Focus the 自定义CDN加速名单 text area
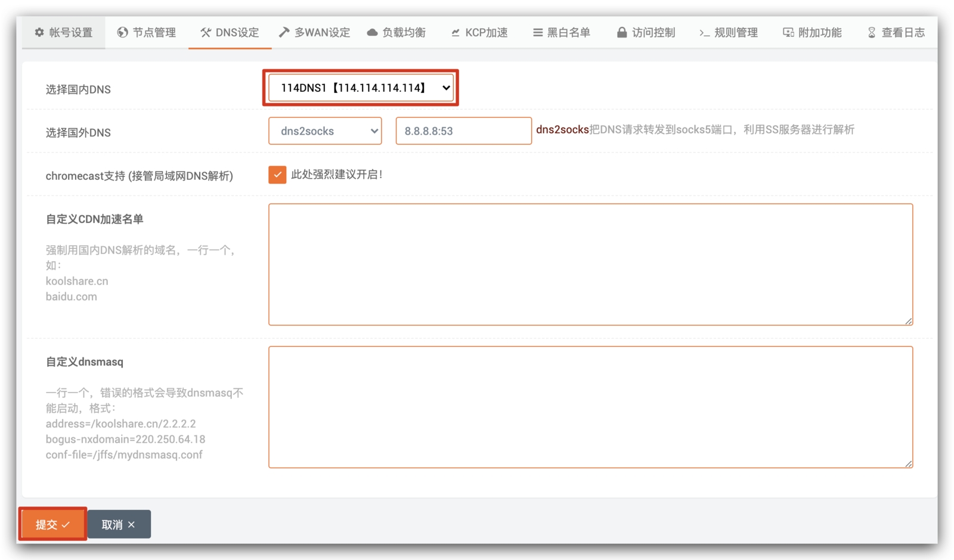Viewport: 954px width, 560px height. pos(590,265)
